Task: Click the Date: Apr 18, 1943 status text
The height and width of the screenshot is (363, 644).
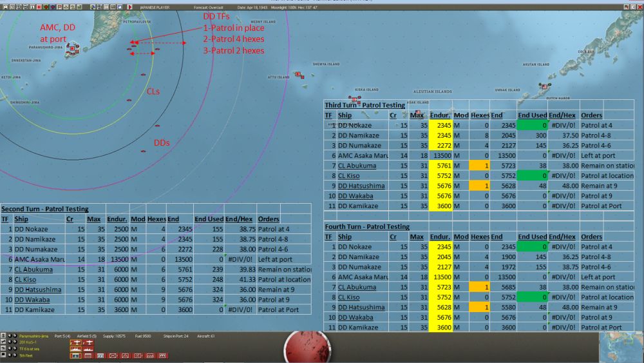Action: (253, 7)
